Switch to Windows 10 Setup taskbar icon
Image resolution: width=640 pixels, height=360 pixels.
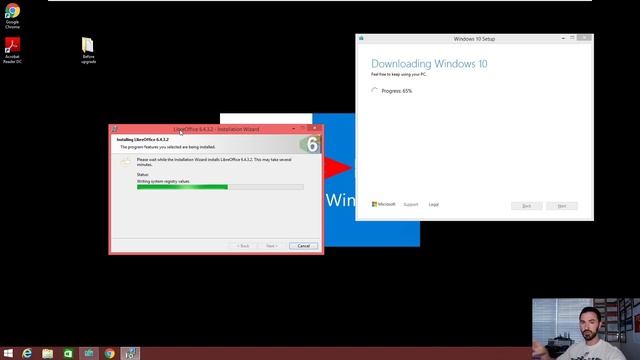click(89, 353)
